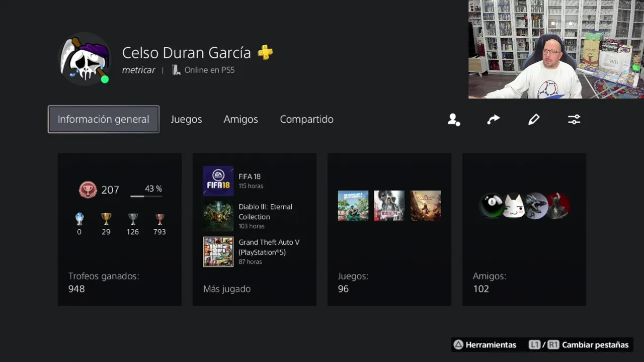Open the Más jugado card label
This screenshot has height=362, width=644.
click(227, 289)
